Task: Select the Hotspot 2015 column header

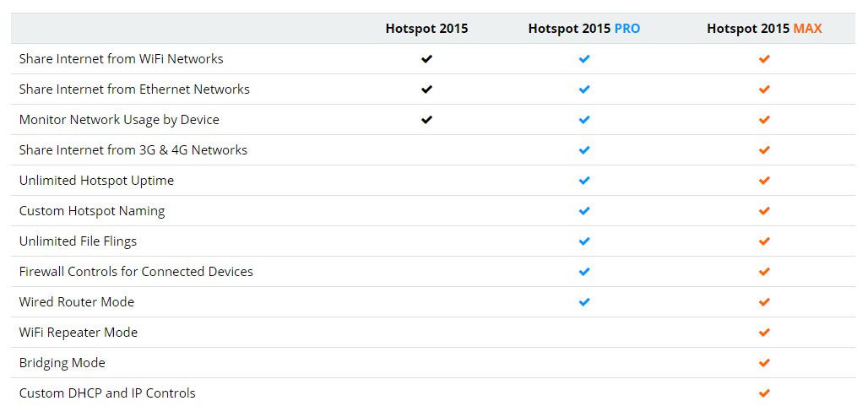Action: coord(426,29)
